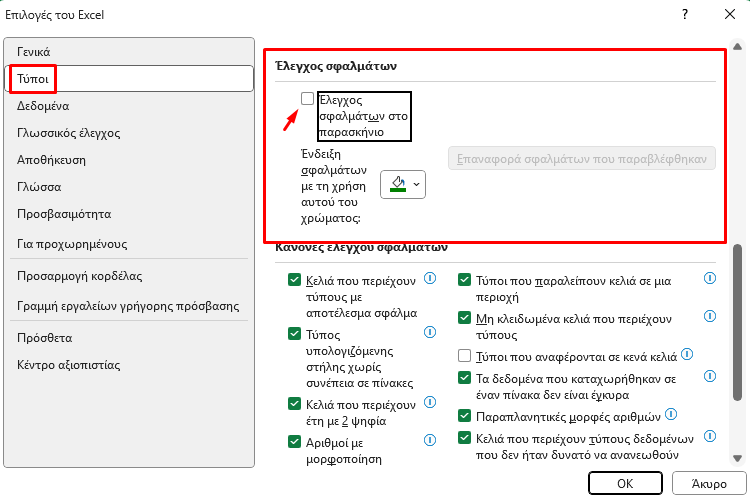Select the Τύποι category
The height and width of the screenshot is (500, 750).
coord(129,78)
